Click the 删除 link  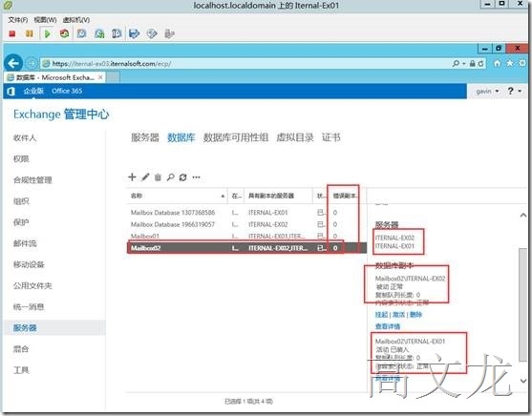click(415, 315)
